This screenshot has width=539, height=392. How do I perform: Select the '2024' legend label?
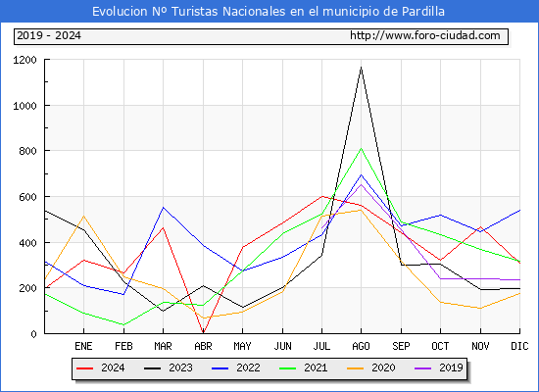[113, 367]
